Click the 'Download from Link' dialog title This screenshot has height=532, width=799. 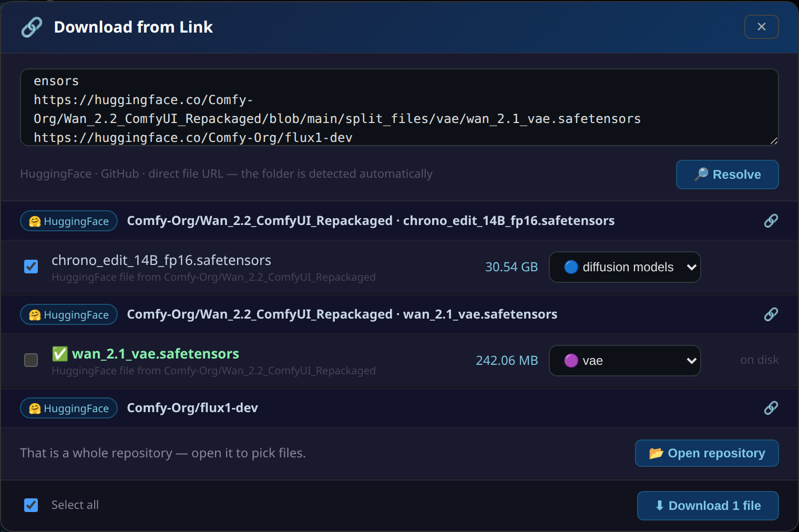(134, 27)
